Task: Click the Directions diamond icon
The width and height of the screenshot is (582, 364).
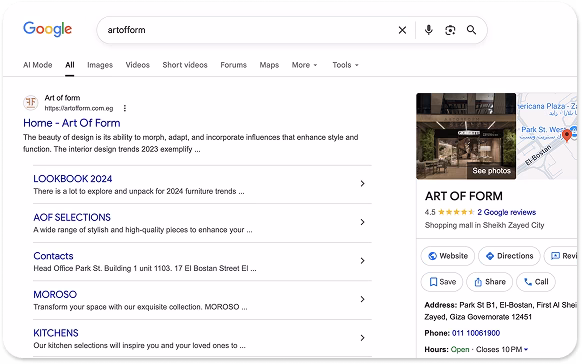Action: 490,256
